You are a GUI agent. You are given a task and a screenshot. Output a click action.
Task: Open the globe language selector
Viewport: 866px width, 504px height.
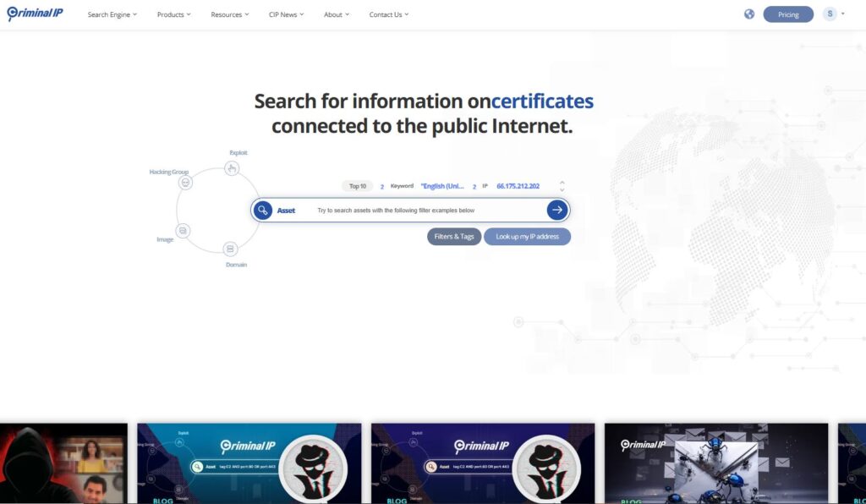click(748, 14)
